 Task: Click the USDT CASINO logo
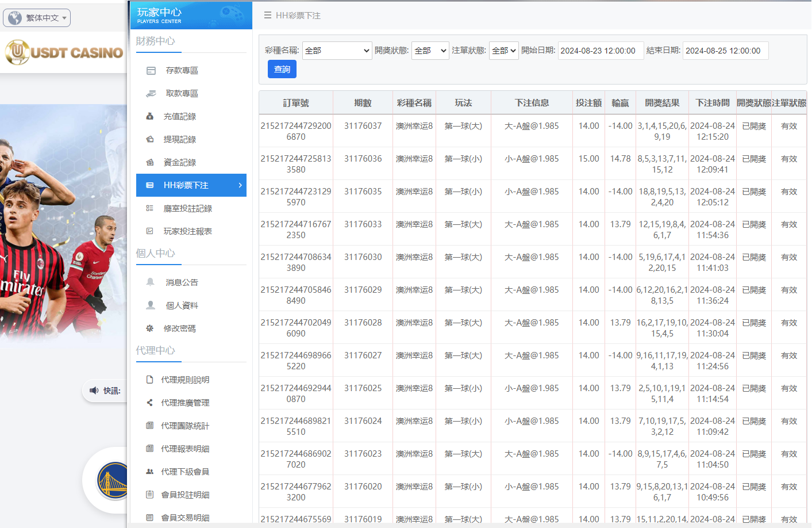click(63, 52)
